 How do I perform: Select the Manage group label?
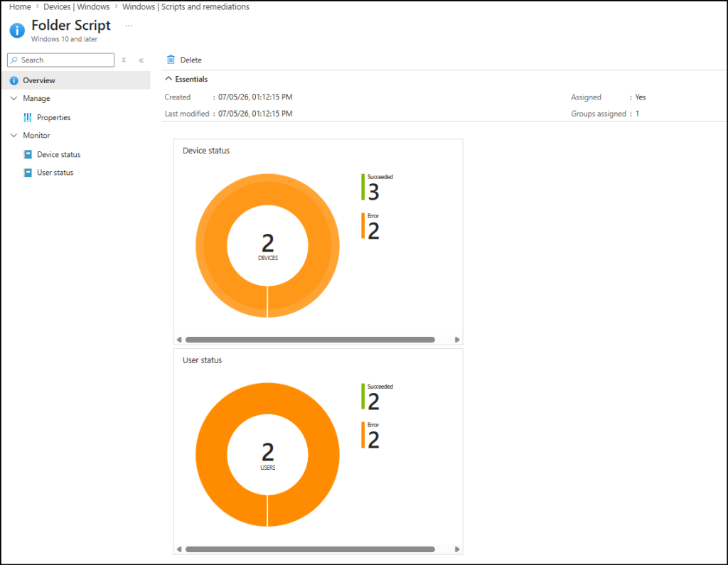(x=36, y=98)
